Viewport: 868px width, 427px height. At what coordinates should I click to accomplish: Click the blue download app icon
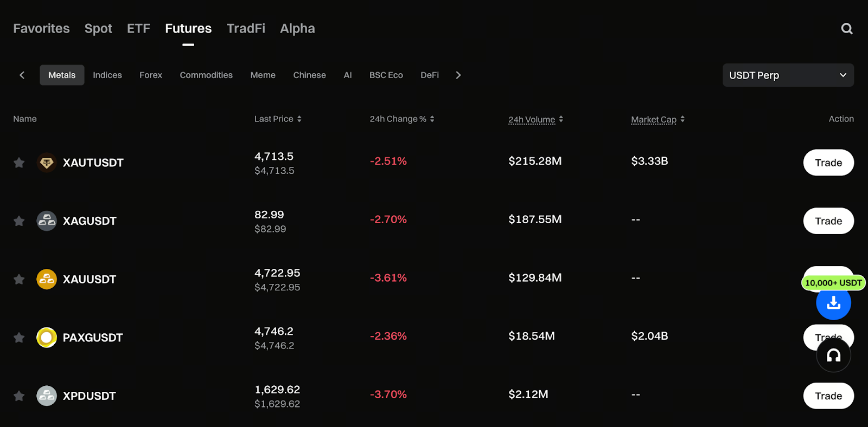point(833,303)
